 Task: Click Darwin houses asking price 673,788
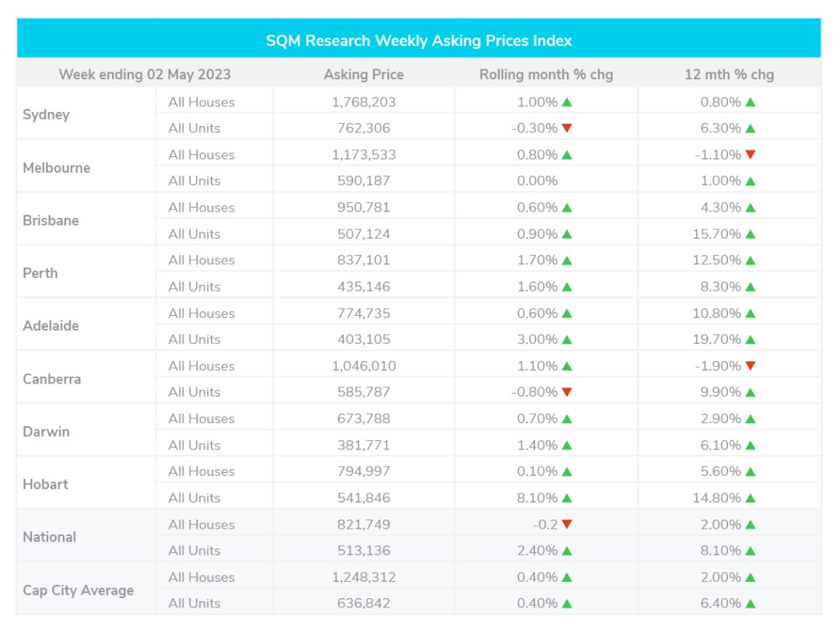point(364,418)
